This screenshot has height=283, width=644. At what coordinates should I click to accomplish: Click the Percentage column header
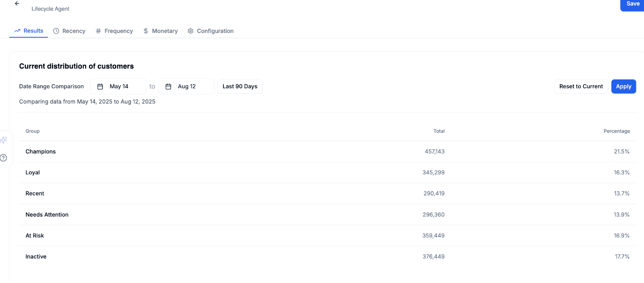point(616,131)
